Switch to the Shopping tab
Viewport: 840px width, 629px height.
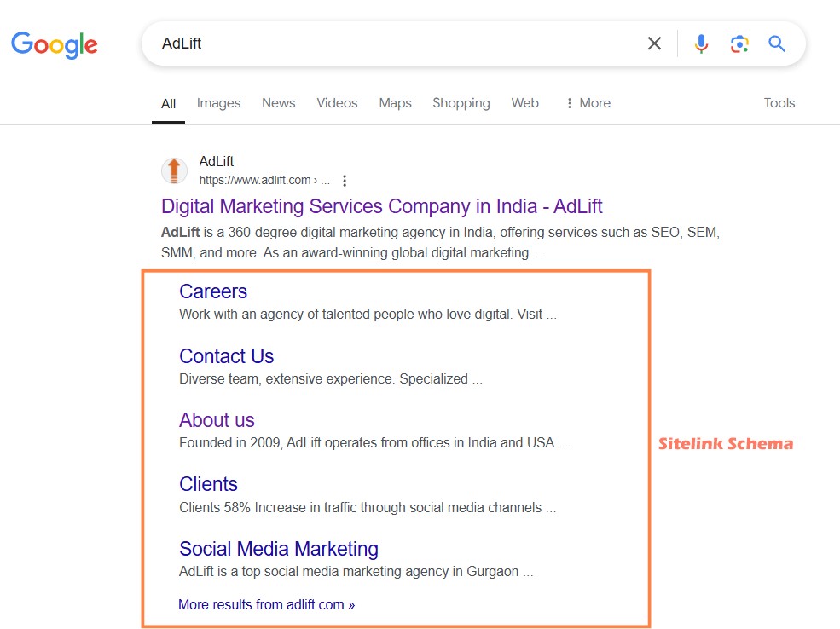pyautogui.click(x=461, y=103)
